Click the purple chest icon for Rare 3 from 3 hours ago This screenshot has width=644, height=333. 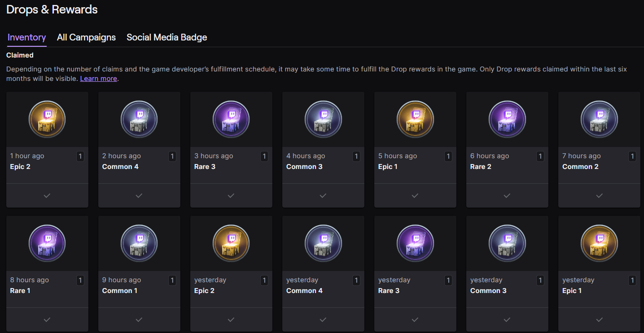pyautogui.click(x=231, y=120)
